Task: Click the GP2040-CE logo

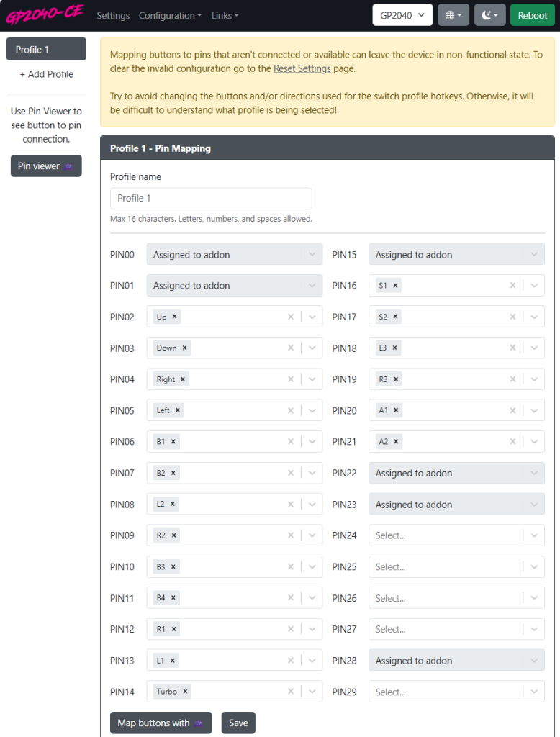Action: [45, 14]
